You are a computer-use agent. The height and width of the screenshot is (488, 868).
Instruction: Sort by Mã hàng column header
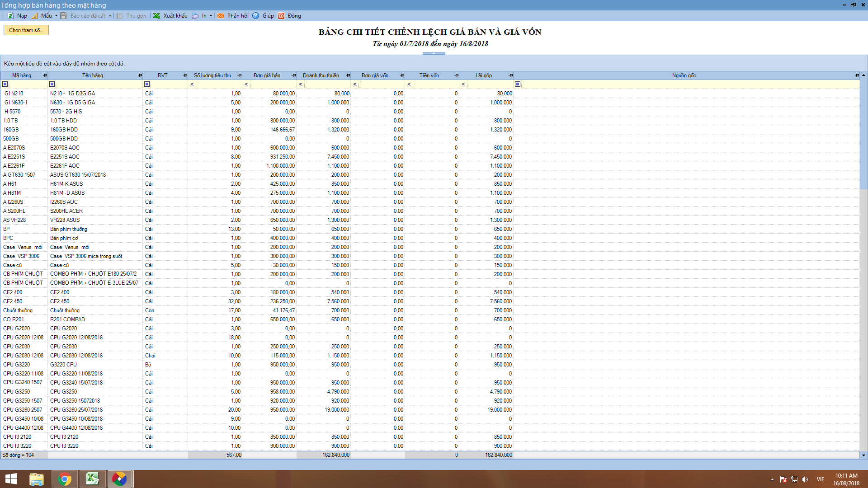click(22, 75)
